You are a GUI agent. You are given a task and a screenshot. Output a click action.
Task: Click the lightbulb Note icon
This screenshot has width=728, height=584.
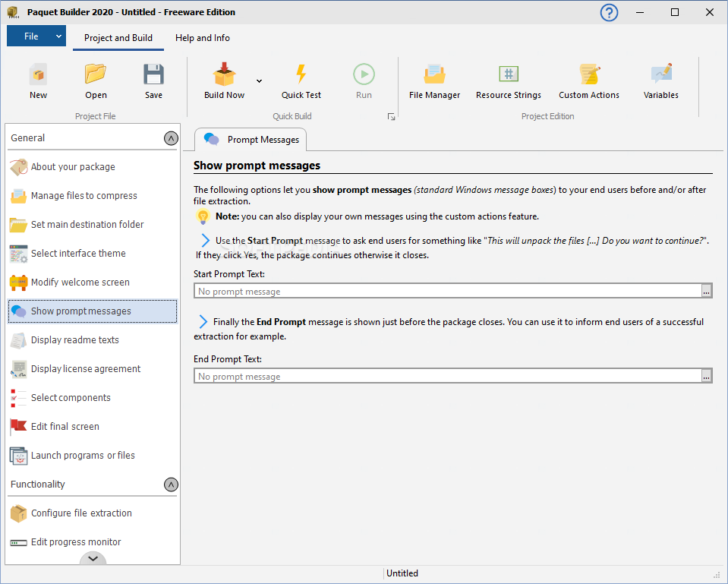tap(203, 216)
